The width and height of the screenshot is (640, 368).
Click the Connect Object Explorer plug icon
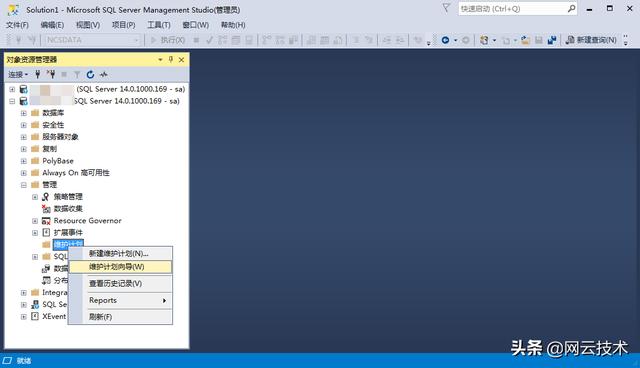(38, 74)
